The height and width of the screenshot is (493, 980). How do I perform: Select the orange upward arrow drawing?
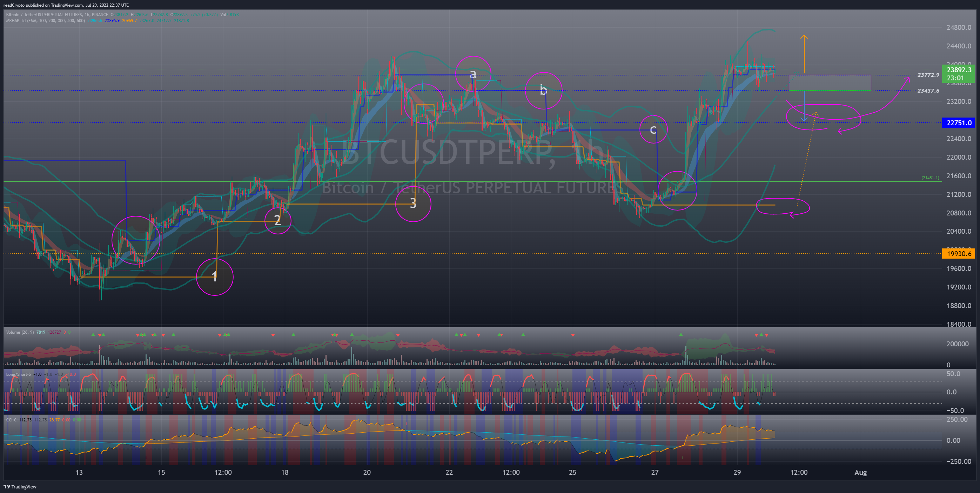click(804, 54)
